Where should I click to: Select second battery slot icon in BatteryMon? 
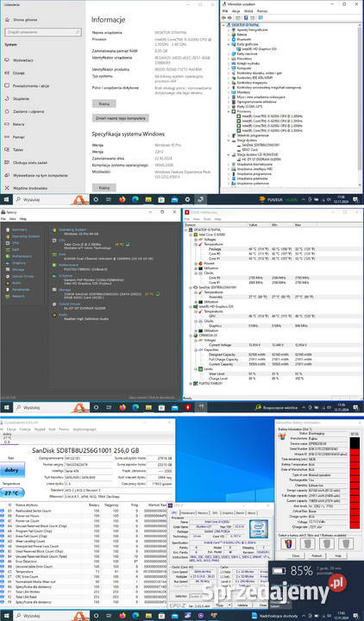tap(307, 543)
